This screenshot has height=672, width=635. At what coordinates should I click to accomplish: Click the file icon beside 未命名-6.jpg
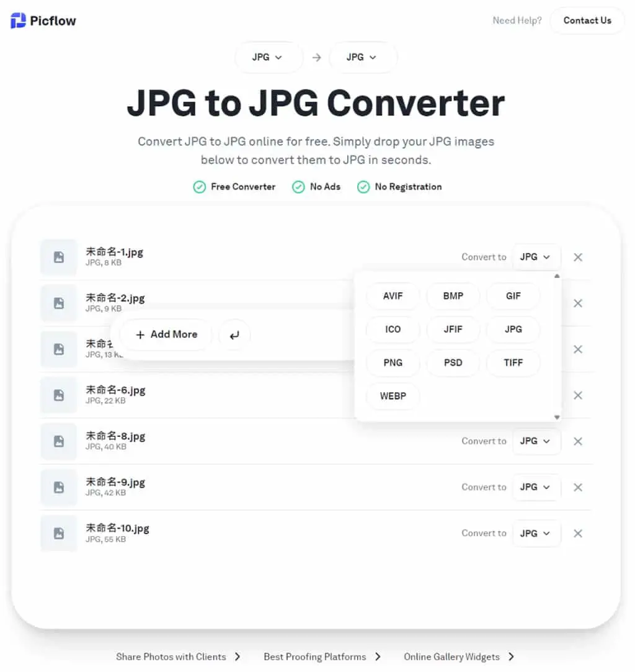pos(59,395)
